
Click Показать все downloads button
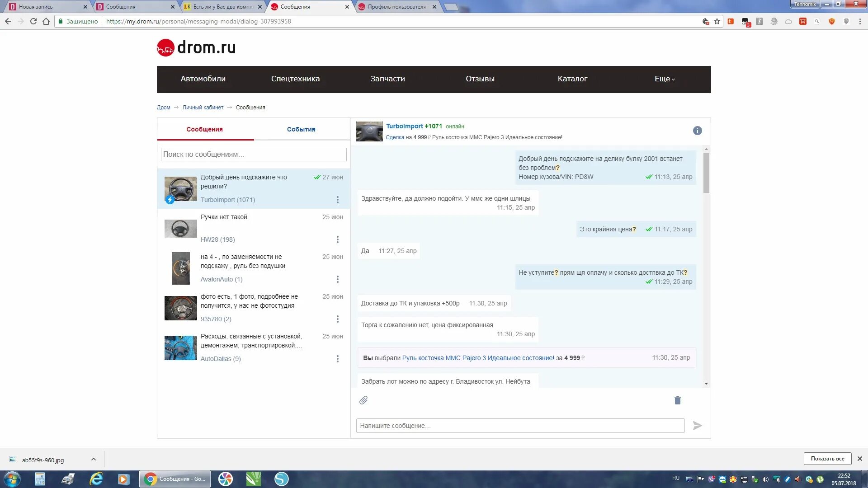[827, 459]
